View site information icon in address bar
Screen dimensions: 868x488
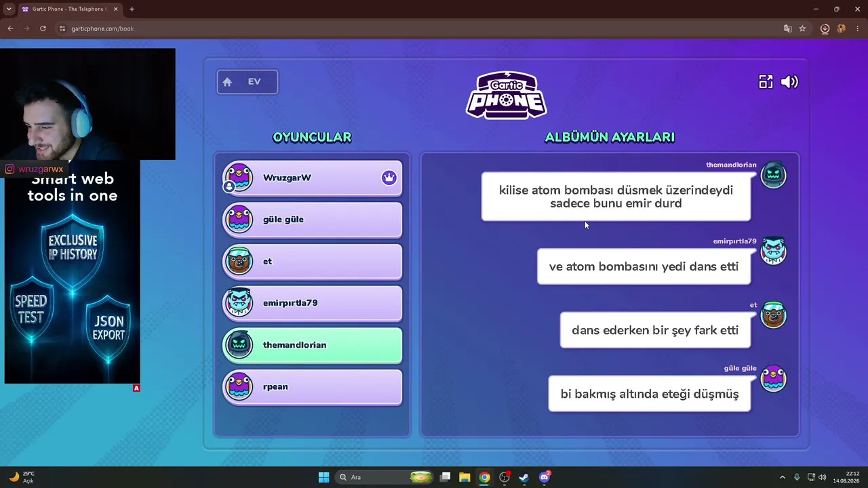pyautogui.click(x=62, y=28)
